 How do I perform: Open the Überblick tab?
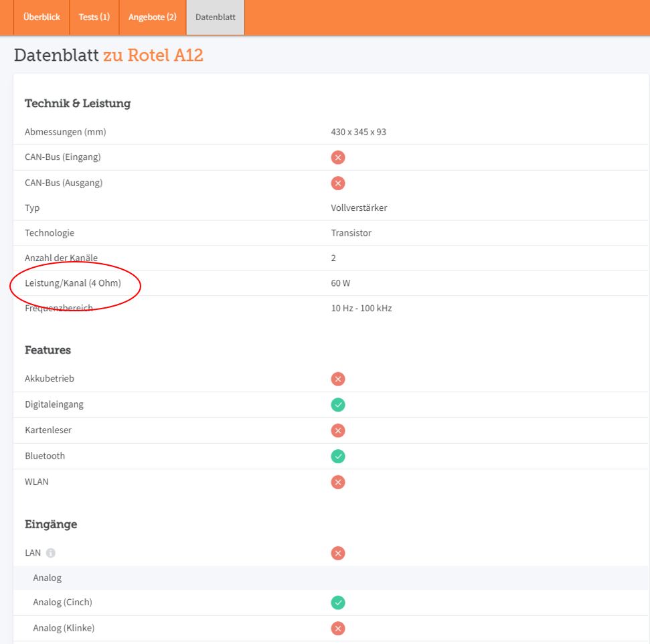coord(42,17)
